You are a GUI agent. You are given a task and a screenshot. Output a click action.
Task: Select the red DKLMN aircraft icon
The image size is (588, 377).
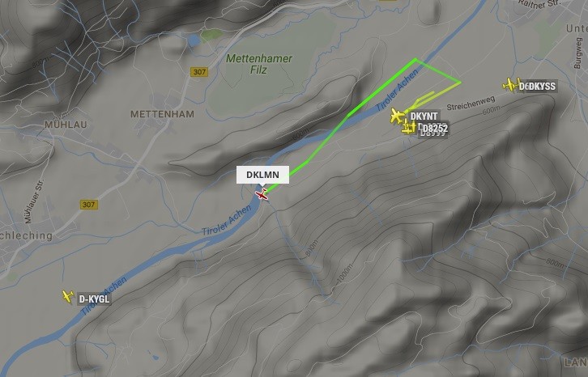262,195
